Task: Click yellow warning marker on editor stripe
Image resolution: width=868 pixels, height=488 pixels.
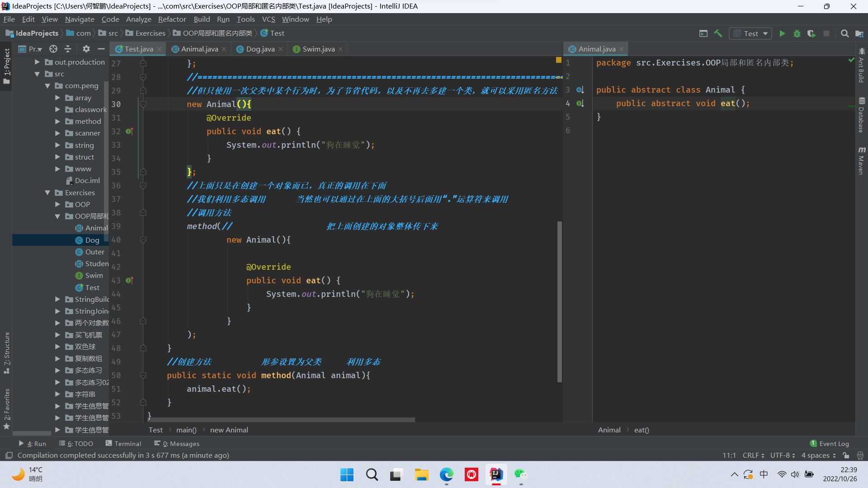Action: 559,60
